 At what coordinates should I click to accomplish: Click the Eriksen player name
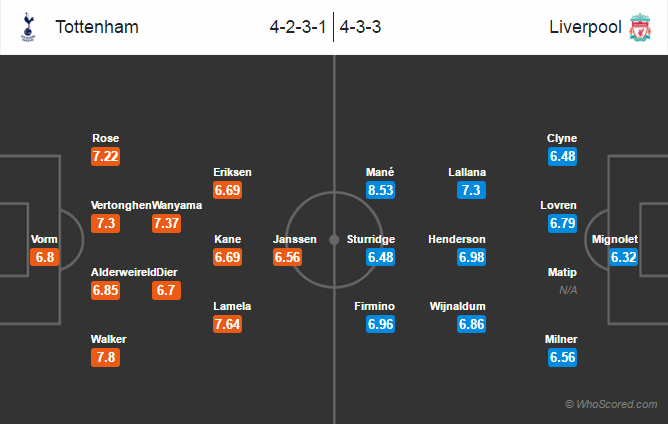[232, 172]
